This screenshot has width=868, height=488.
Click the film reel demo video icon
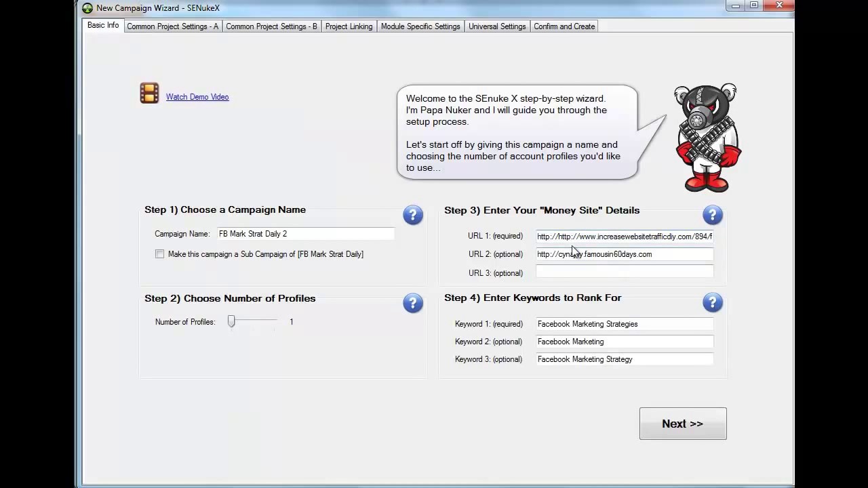pyautogui.click(x=149, y=94)
